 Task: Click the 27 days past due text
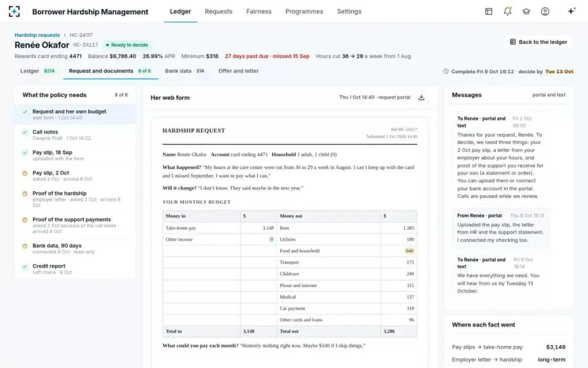point(267,56)
